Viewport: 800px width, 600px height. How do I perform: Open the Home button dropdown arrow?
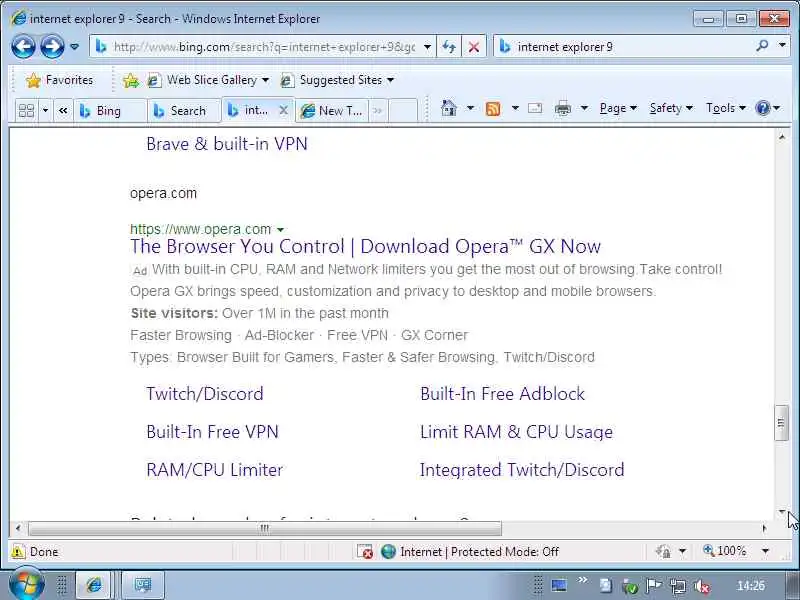click(470, 108)
